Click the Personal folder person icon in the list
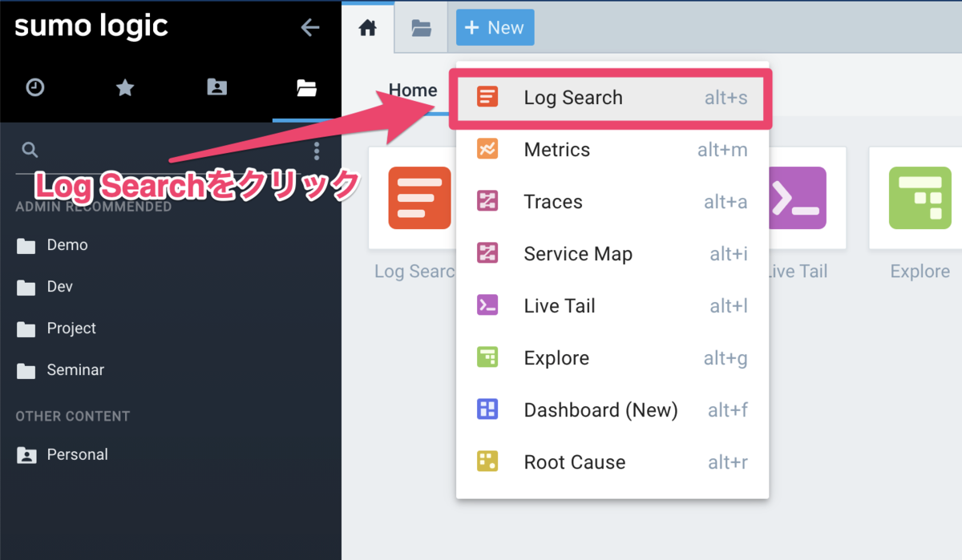Viewport: 962px width, 560px height. click(x=26, y=455)
